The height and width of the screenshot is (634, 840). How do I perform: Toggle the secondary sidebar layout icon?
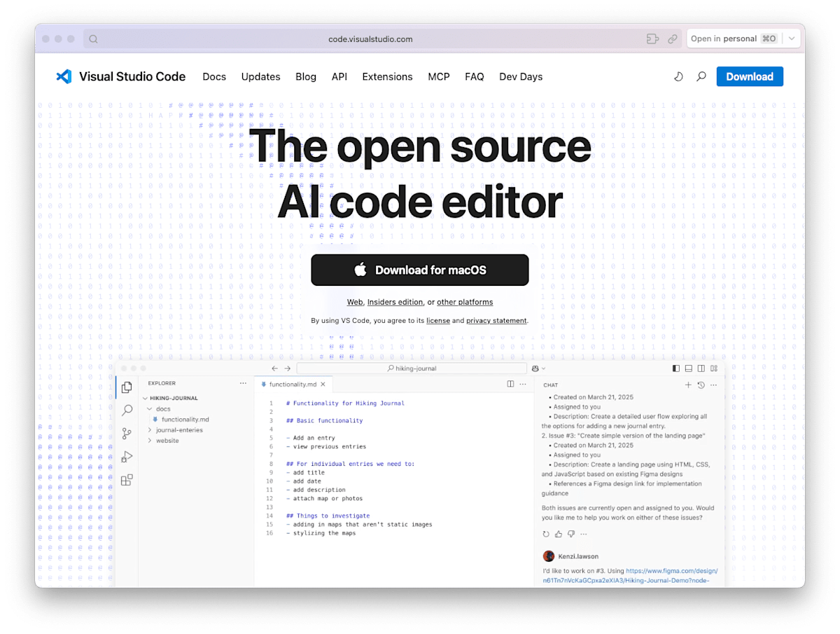pyautogui.click(x=701, y=368)
